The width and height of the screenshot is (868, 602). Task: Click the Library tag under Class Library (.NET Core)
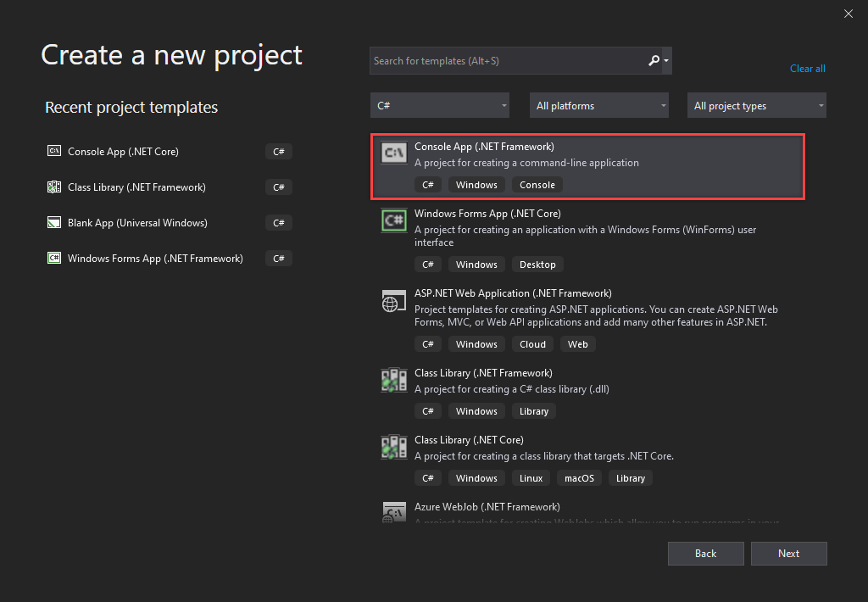pyautogui.click(x=631, y=478)
